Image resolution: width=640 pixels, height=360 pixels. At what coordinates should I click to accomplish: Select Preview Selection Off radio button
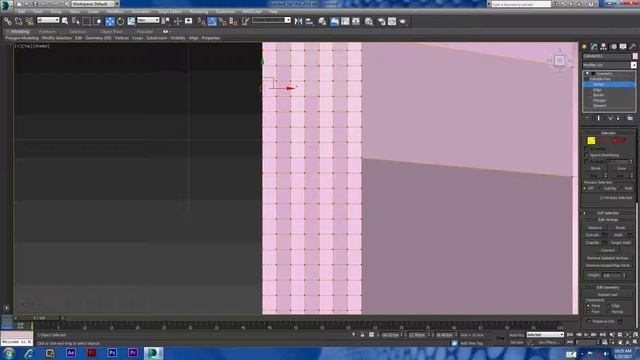[585, 189]
